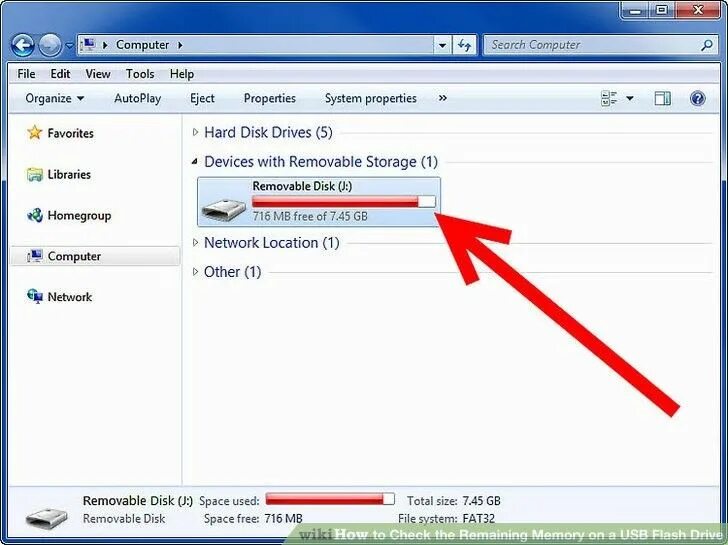Open Properties from the toolbar
The height and width of the screenshot is (545, 728).
269,98
